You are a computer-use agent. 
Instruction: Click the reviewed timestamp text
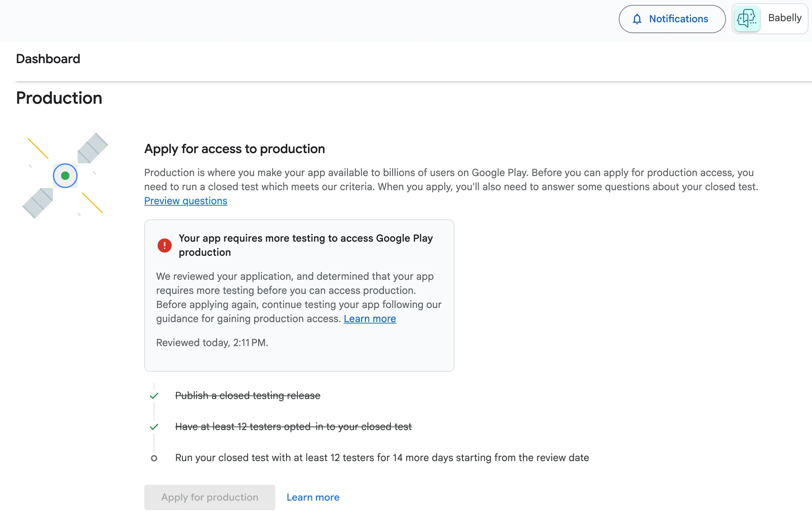tap(212, 342)
